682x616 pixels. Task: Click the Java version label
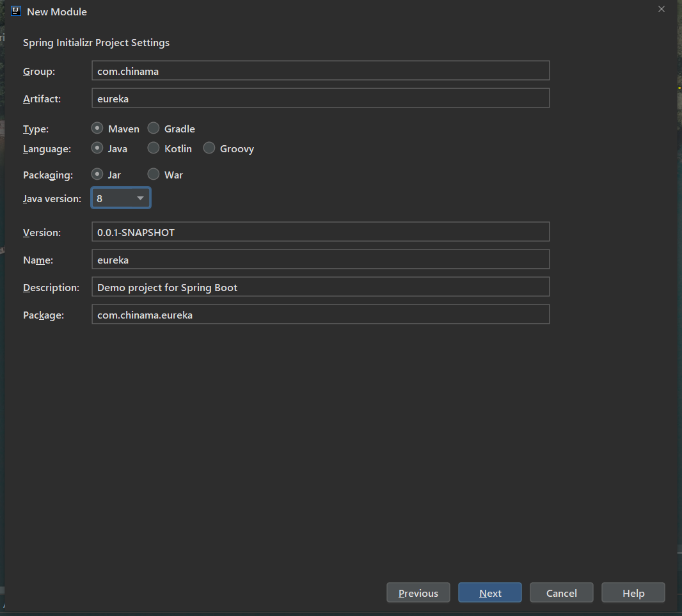coord(52,199)
